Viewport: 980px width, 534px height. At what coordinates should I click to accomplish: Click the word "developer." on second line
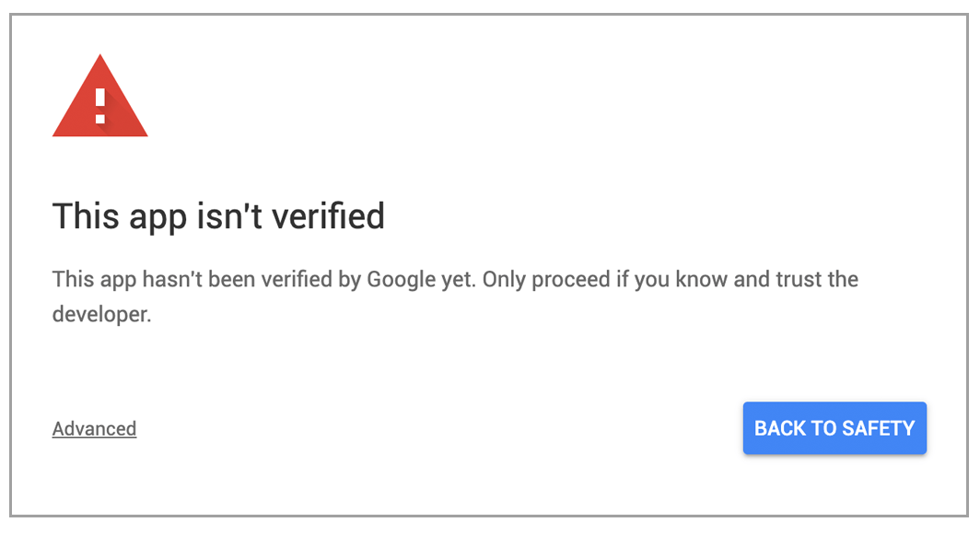tap(102, 314)
